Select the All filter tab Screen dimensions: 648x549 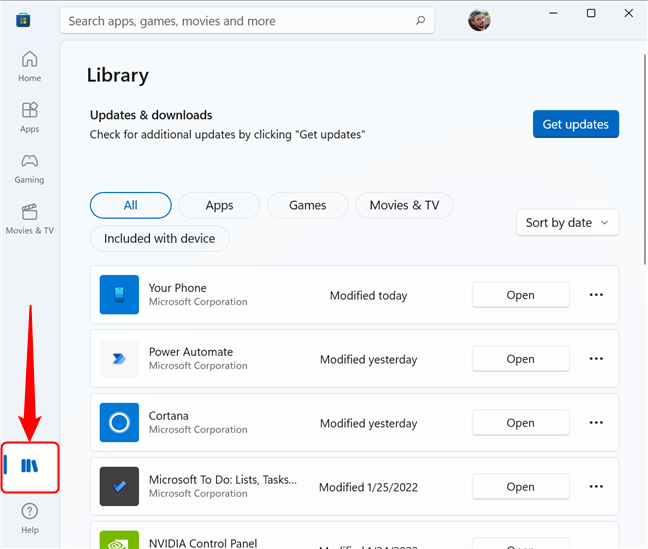131,205
